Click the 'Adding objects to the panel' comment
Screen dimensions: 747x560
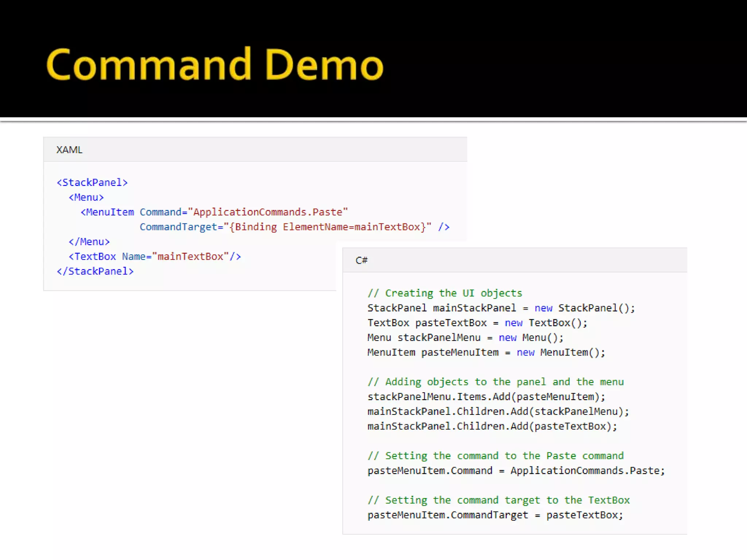(495, 382)
